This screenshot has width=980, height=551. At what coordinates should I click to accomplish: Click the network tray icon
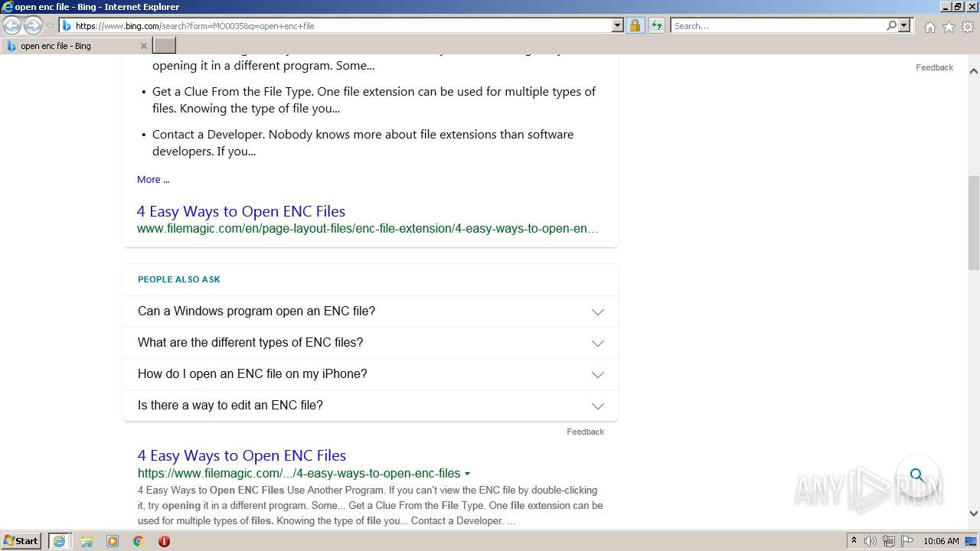click(x=889, y=541)
